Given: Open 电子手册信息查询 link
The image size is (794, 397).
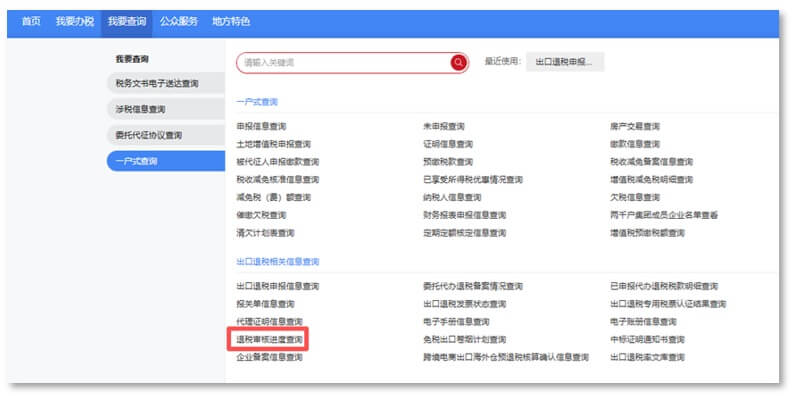Looking at the screenshot, I should click(456, 322).
